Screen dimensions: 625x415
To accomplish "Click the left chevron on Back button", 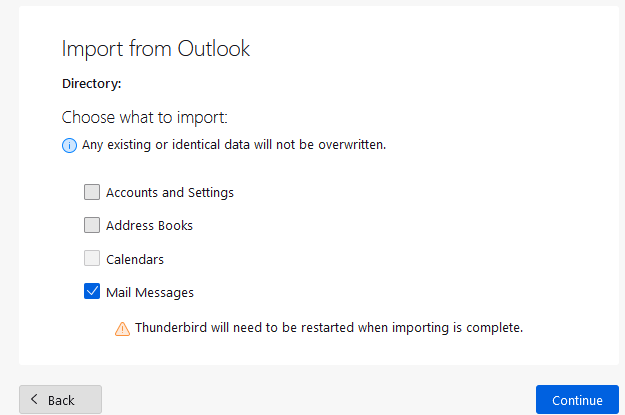I will tap(34, 400).
